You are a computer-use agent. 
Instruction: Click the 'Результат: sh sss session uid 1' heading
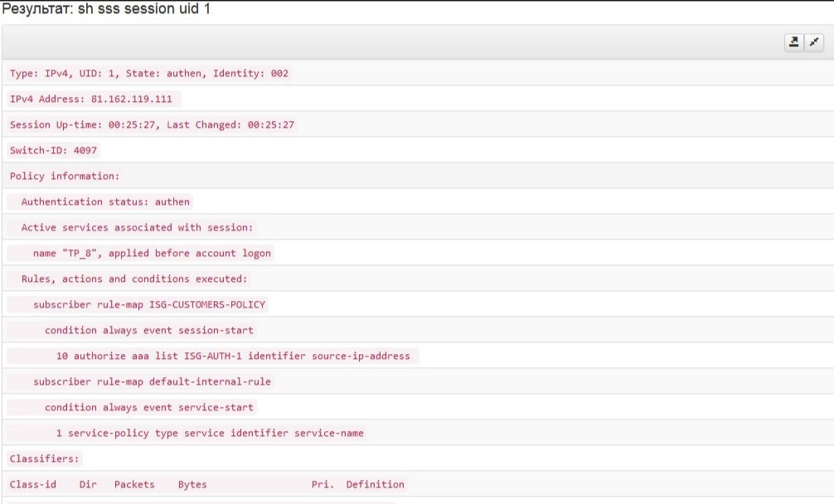point(105,10)
